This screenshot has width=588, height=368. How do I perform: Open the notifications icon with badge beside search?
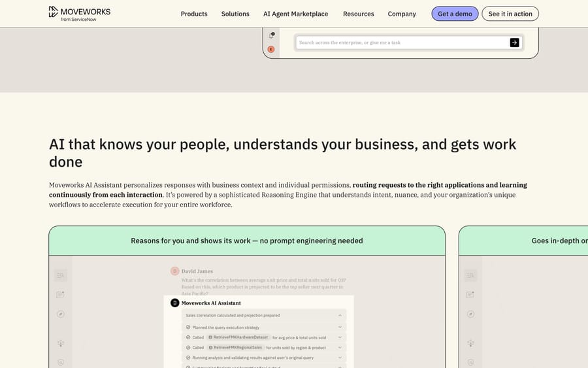[x=272, y=35]
